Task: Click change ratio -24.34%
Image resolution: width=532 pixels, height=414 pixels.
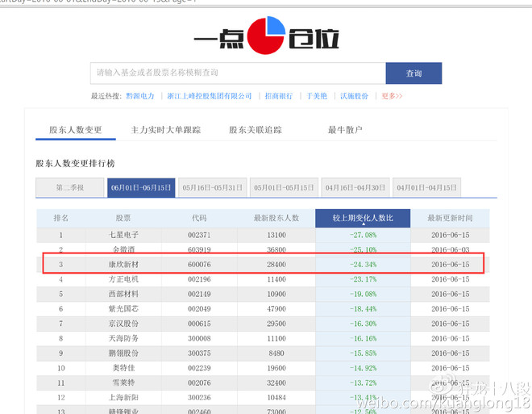Action: pyautogui.click(x=363, y=265)
